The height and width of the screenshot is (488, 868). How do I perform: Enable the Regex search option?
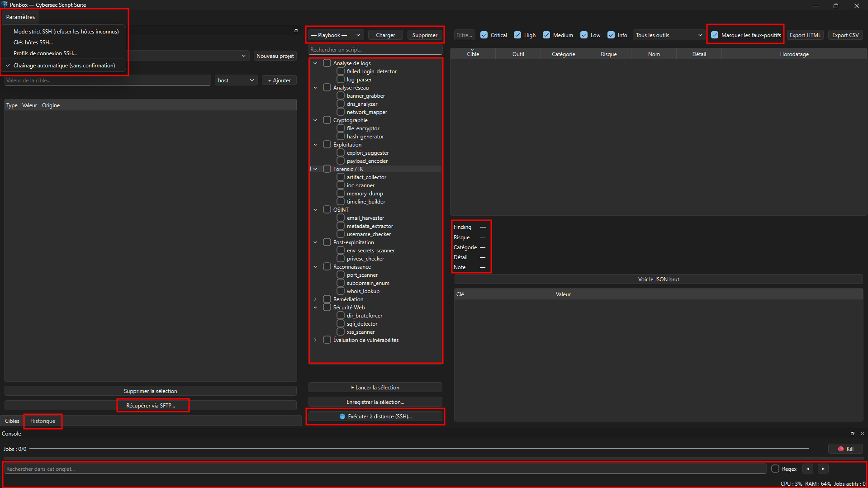pyautogui.click(x=775, y=469)
